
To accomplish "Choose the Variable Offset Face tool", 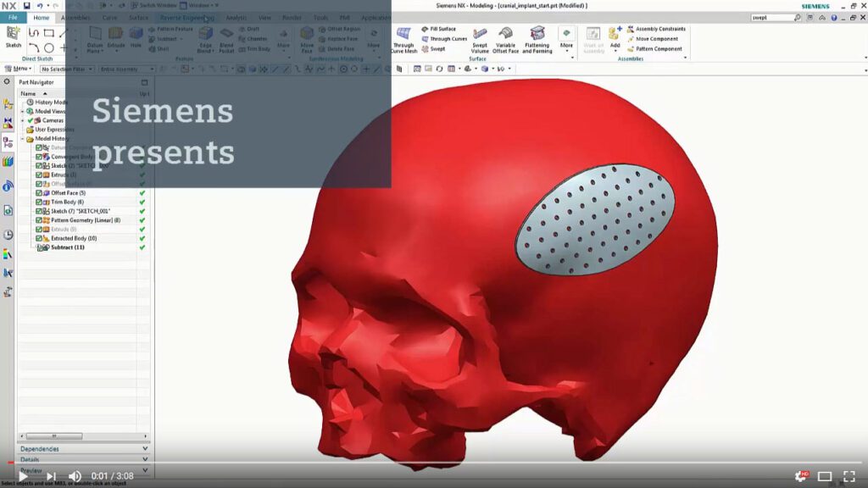I will (505, 40).
